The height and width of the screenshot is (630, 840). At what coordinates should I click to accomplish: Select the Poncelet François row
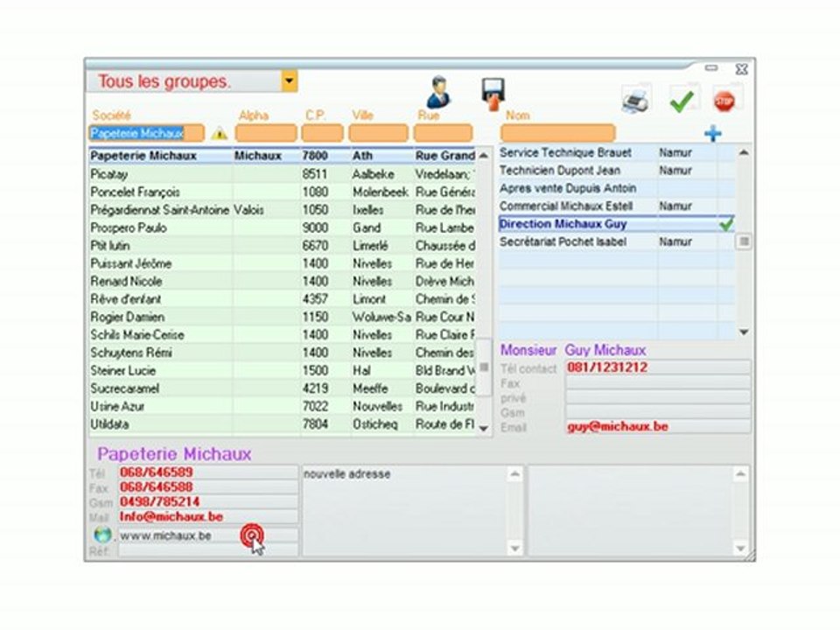283,192
